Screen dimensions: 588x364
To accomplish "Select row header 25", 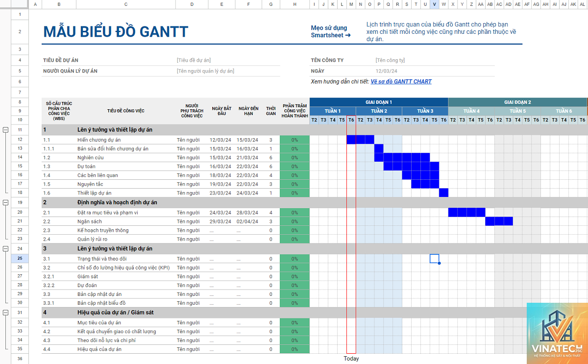I will [x=20, y=258].
